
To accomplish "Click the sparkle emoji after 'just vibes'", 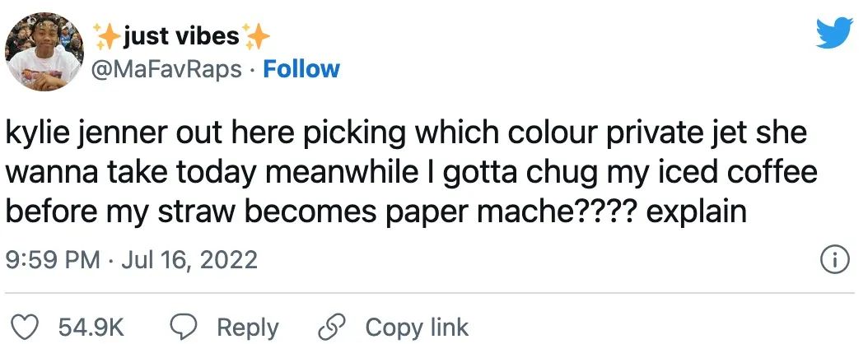I will tap(256, 36).
